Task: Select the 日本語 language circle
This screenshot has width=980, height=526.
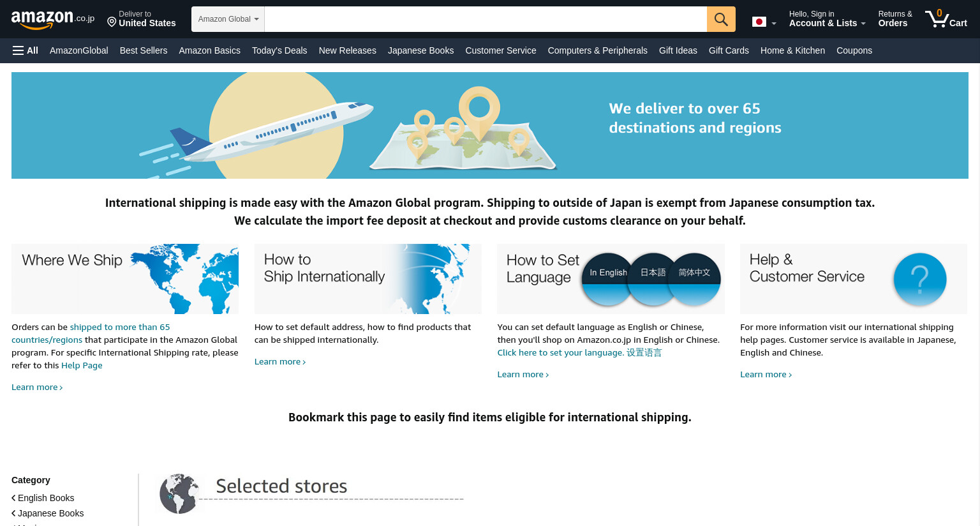Action: (653, 278)
